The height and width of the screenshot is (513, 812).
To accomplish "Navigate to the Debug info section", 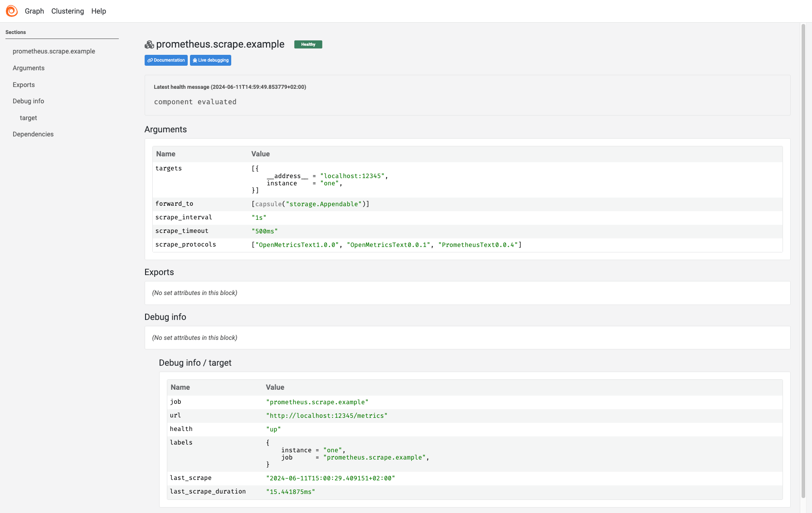I will click(28, 101).
